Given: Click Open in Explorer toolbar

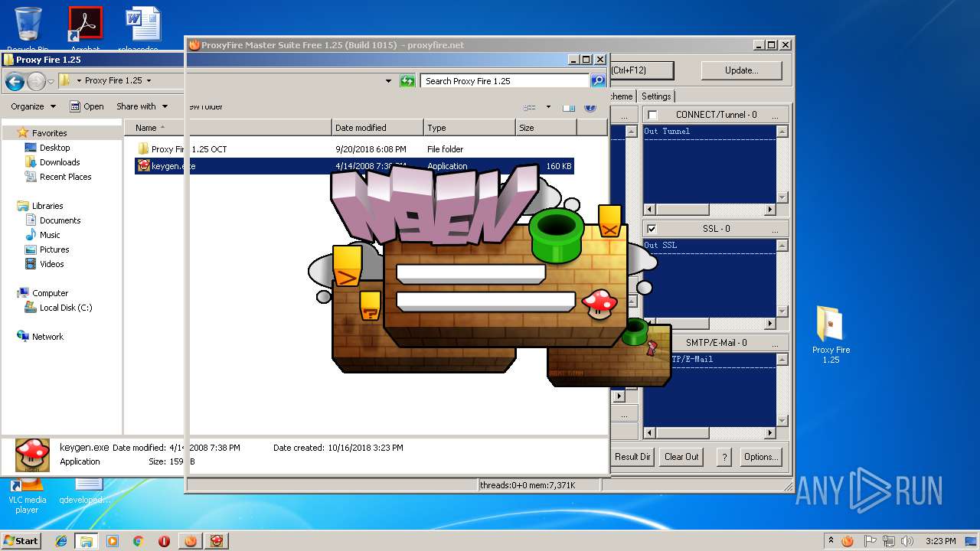Looking at the screenshot, I should click(x=87, y=106).
